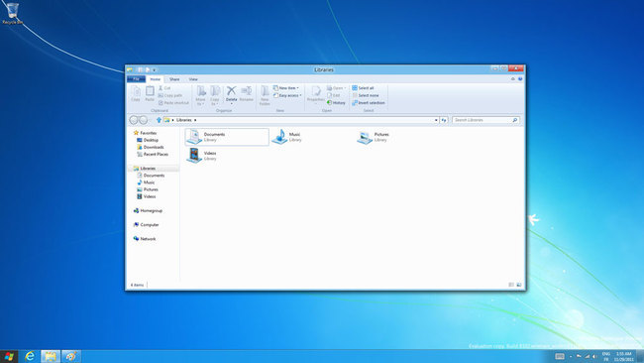The width and height of the screenshot is (644, 363).
Task: Switch to details view using the status bar icon
Action: pos(511,285)
